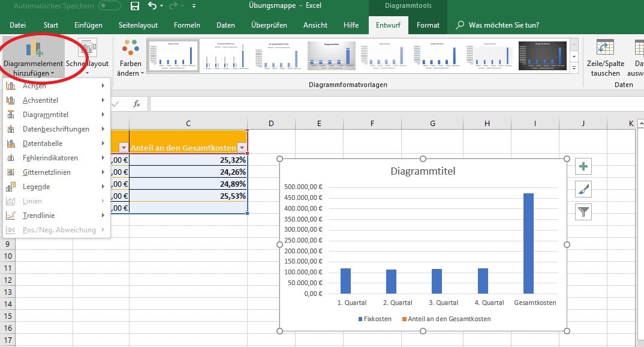
Task: Click the chart filter funnel button
Action: (583, 212)
